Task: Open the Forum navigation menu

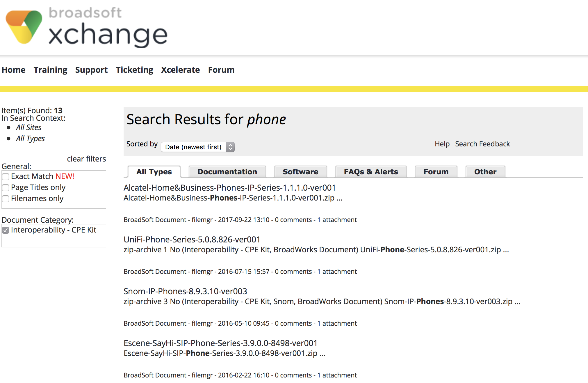Action: point(221,70)
